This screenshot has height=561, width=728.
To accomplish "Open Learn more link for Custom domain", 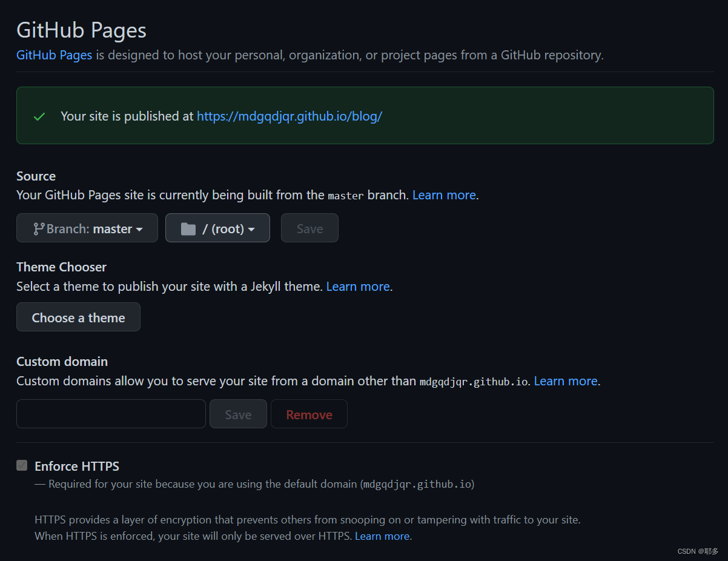I will point(566,381).
